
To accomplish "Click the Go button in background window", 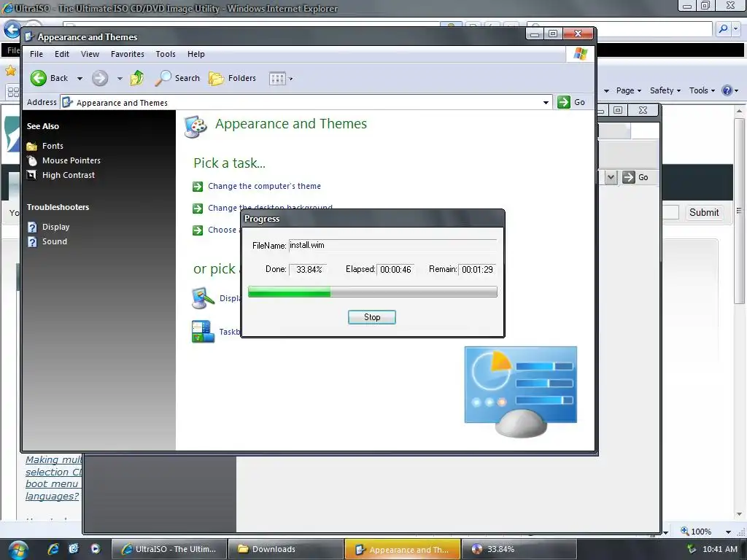I will coord(635,178).
